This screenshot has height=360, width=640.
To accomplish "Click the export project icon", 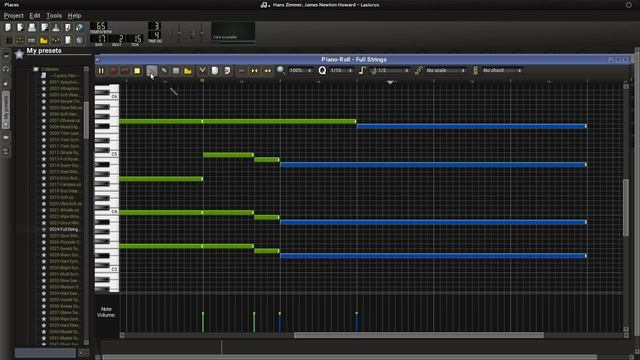I will (68, 27).
